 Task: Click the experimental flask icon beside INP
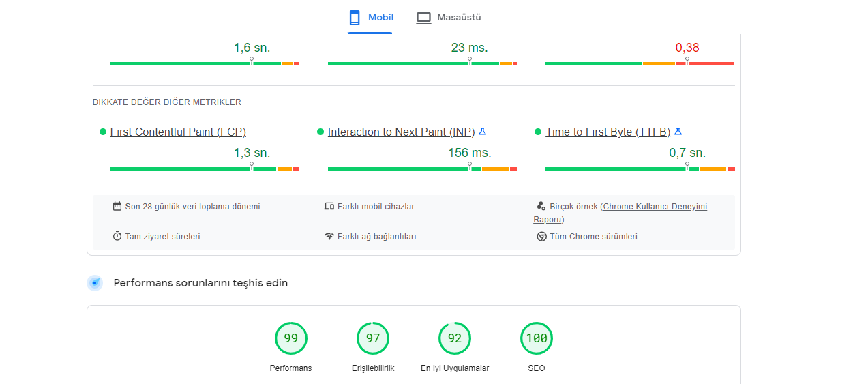click(483, 132)
